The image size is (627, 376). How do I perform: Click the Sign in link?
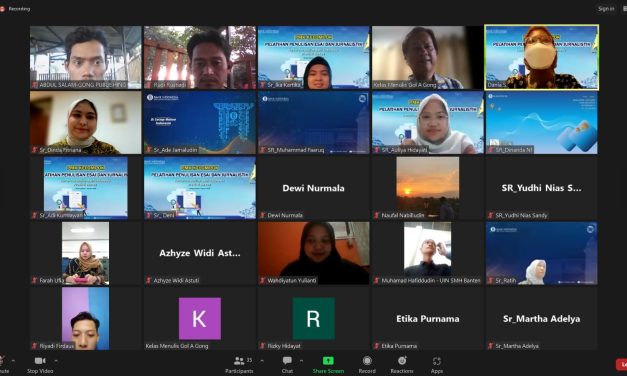[606, 8]
